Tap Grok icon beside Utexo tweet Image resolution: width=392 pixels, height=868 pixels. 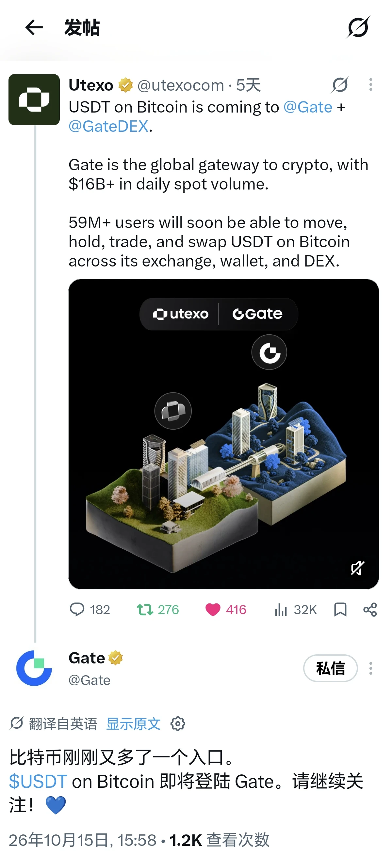pos(340,84)
